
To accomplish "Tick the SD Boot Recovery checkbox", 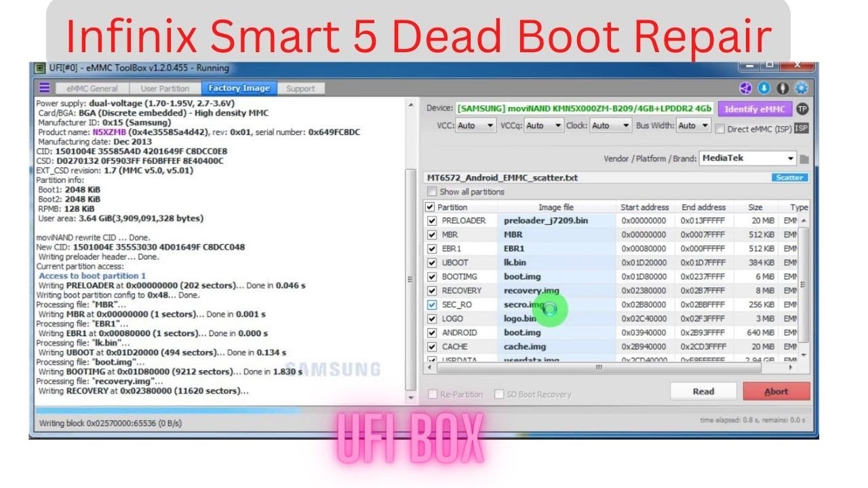I will pyautogui.click(x=499, y=394).
